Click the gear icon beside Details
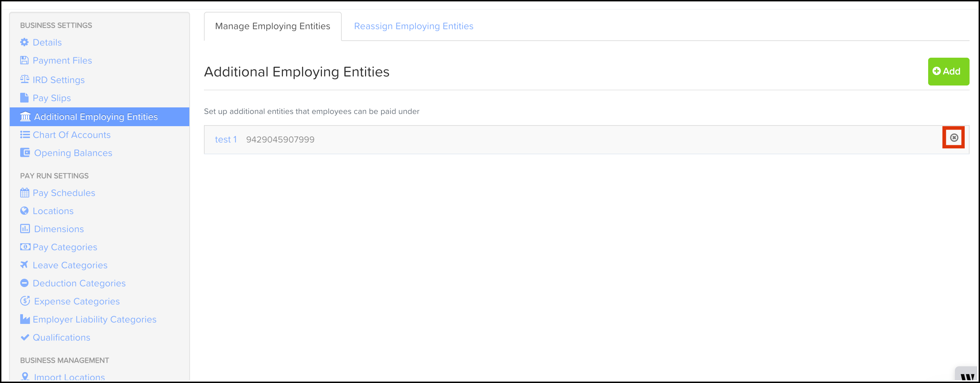Viewport: 980px width, 383px height. 24,42
